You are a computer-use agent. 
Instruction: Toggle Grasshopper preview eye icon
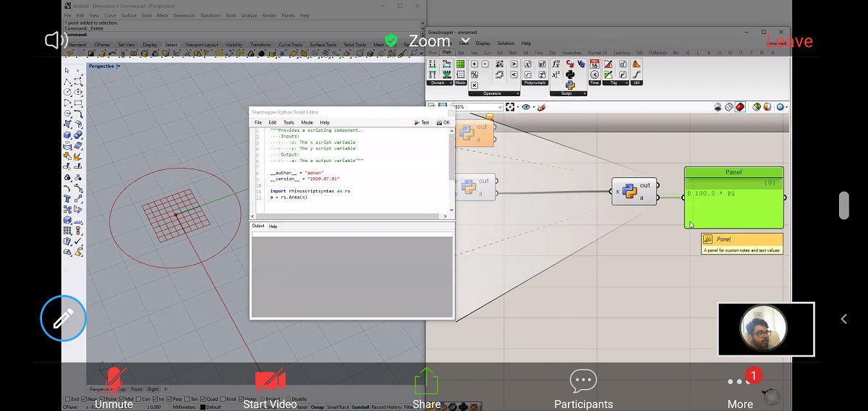point(526,107)
